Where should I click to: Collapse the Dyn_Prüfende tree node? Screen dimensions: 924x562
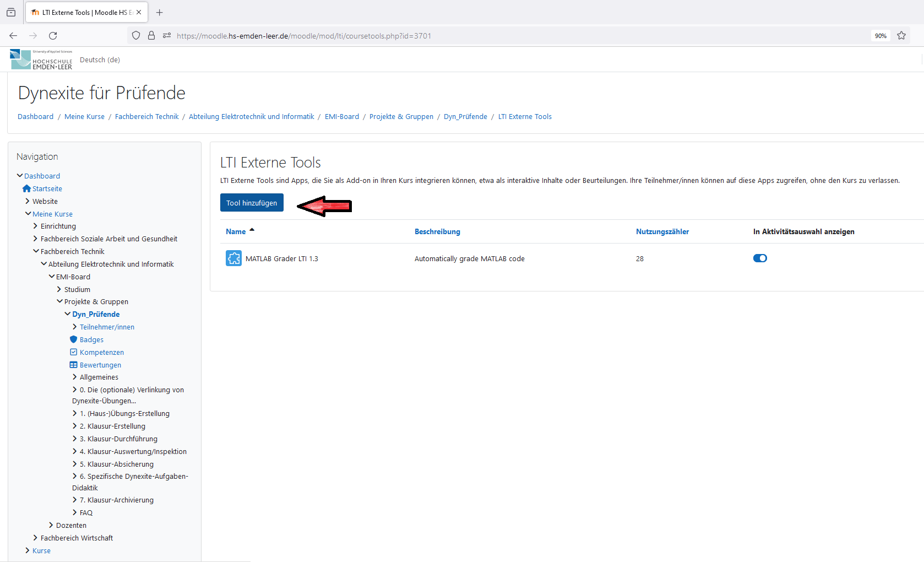tap(68, 314)
